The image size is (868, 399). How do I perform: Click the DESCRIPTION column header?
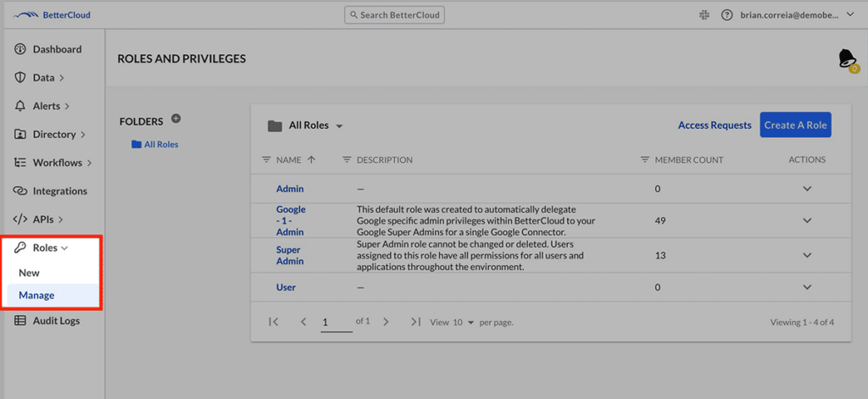click(385, 159)
